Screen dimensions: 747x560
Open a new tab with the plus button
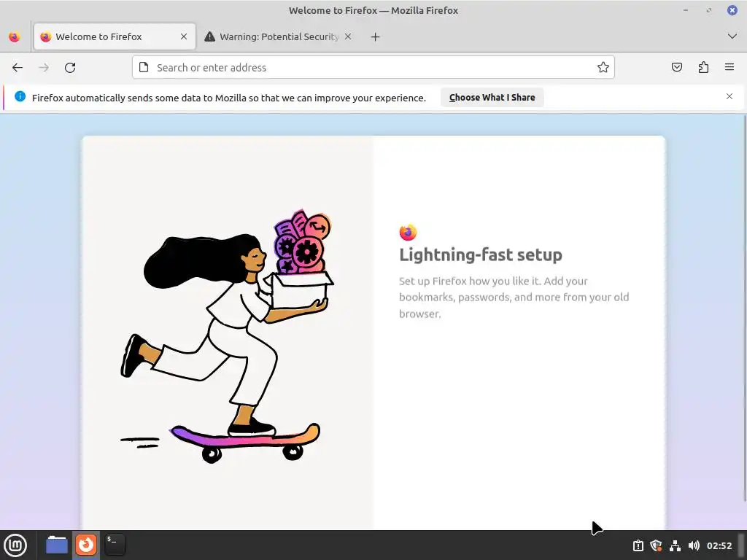(376, 36)
